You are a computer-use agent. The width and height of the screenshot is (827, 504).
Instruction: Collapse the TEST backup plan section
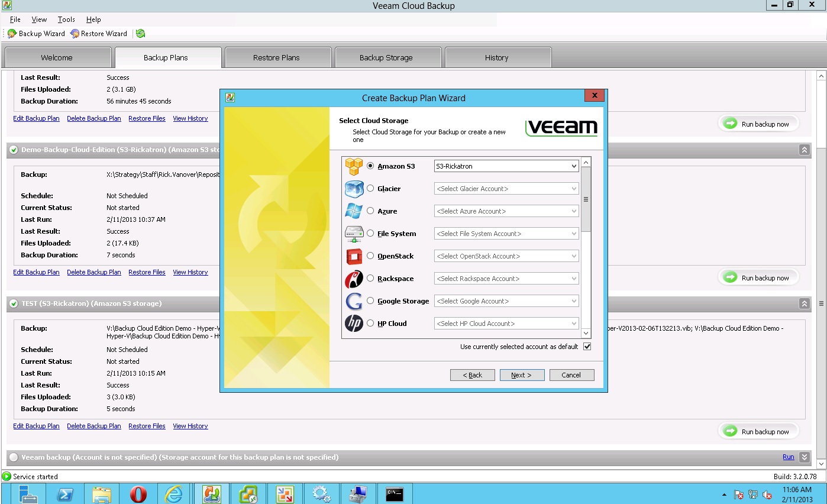pyautogui.click(x=804, y=303)
